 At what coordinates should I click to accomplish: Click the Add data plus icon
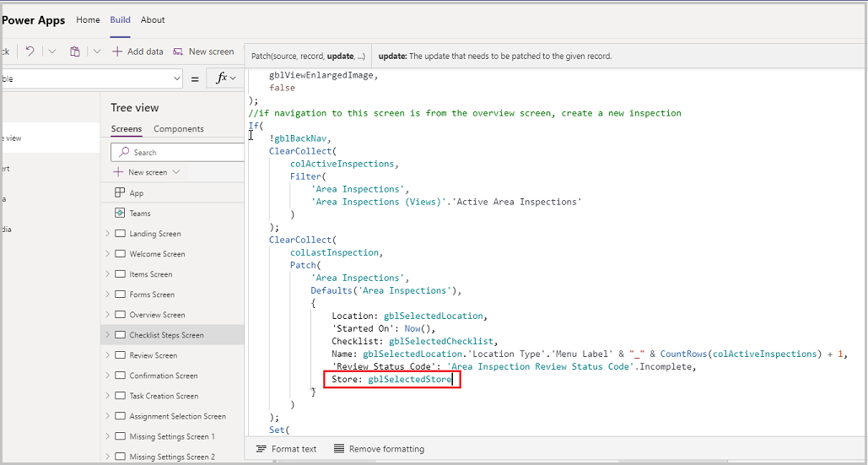point(117,51)
